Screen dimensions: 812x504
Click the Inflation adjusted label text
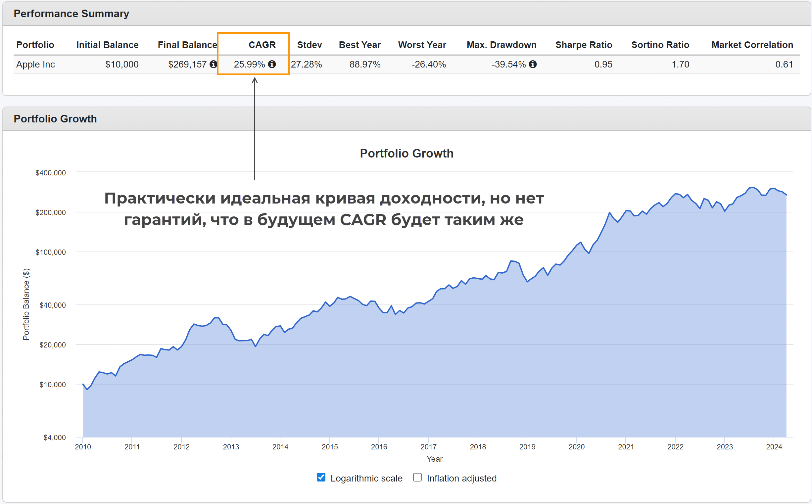[462, 478]
